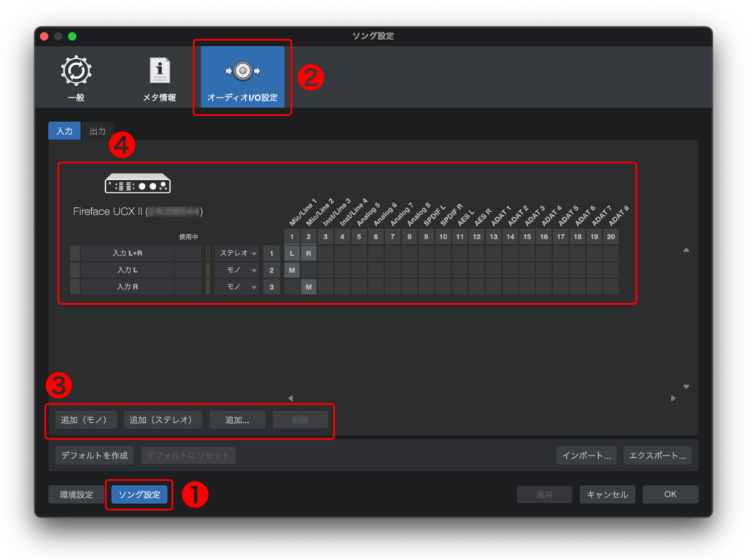
Task: Select the オーディオI/O設定 icon
Action: point(242,71)
